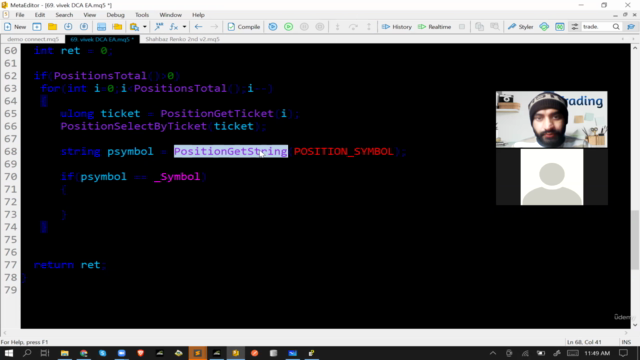The height and width of the screenshot is (360, 640).
Task: Open a file via the yellow folder icon
Action: [x=52, y=27]
